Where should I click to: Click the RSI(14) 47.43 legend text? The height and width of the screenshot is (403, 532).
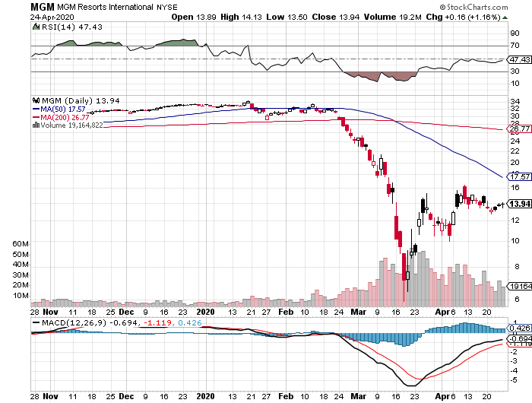point(71,27)
